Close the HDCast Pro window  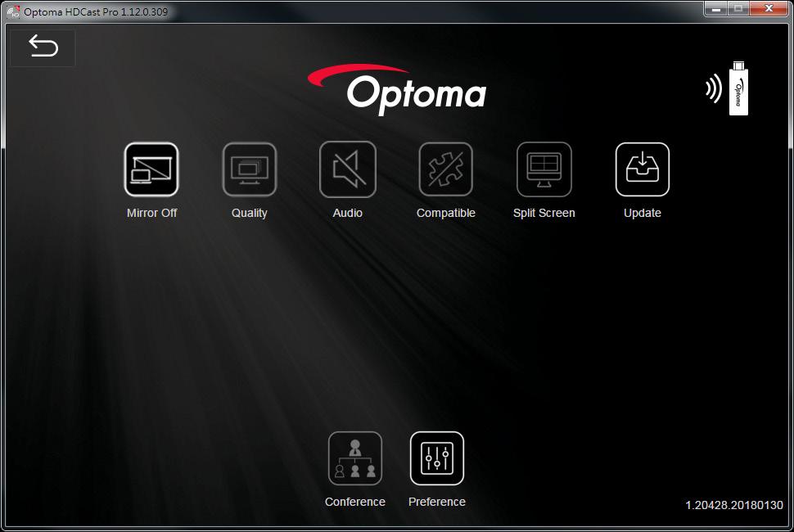(x=769, y=9)
